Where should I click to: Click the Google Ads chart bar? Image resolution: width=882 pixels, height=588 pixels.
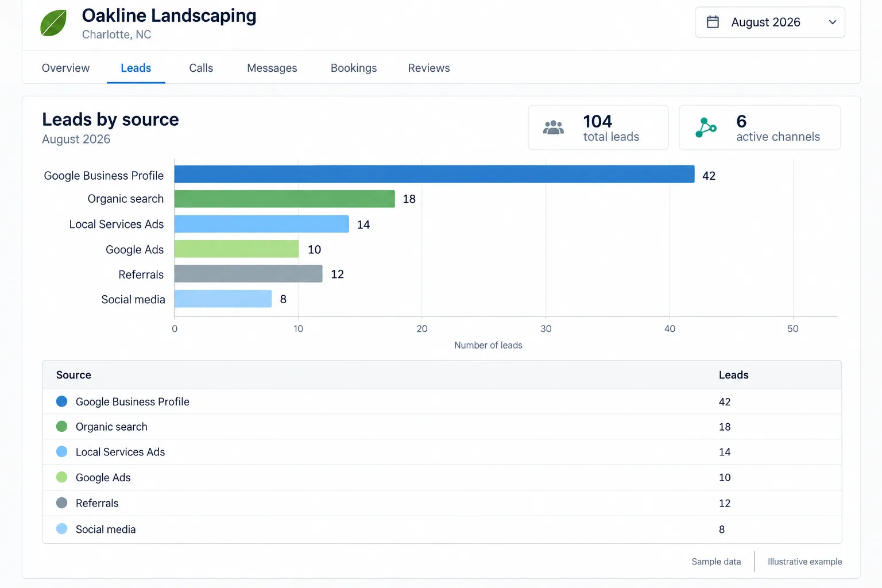(x=237, y=249)
